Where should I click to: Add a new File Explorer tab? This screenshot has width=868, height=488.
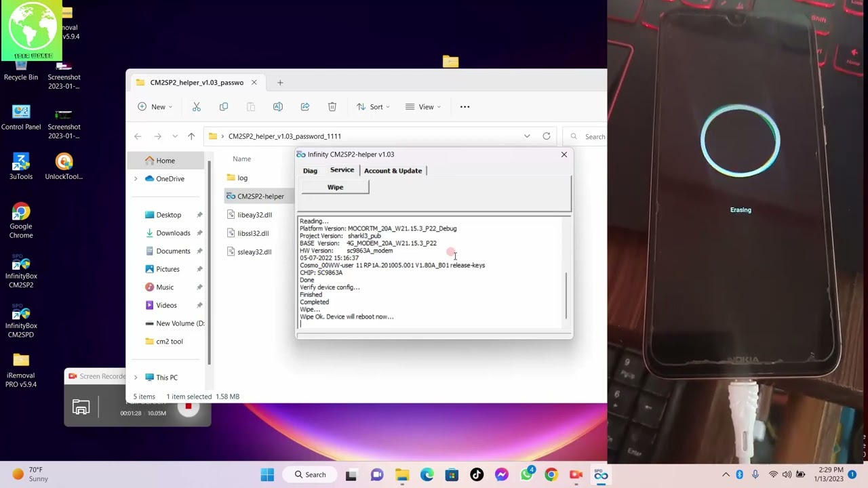(280, 83)
